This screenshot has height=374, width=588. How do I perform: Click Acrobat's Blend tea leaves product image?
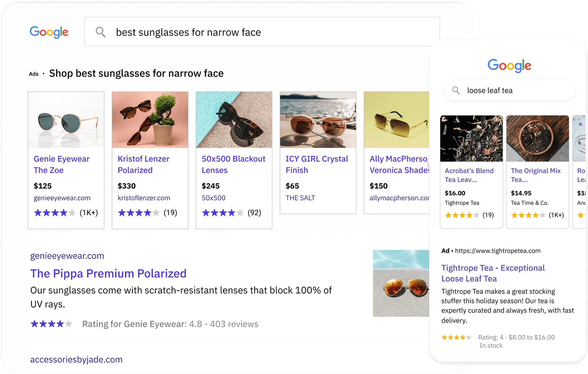471,139
